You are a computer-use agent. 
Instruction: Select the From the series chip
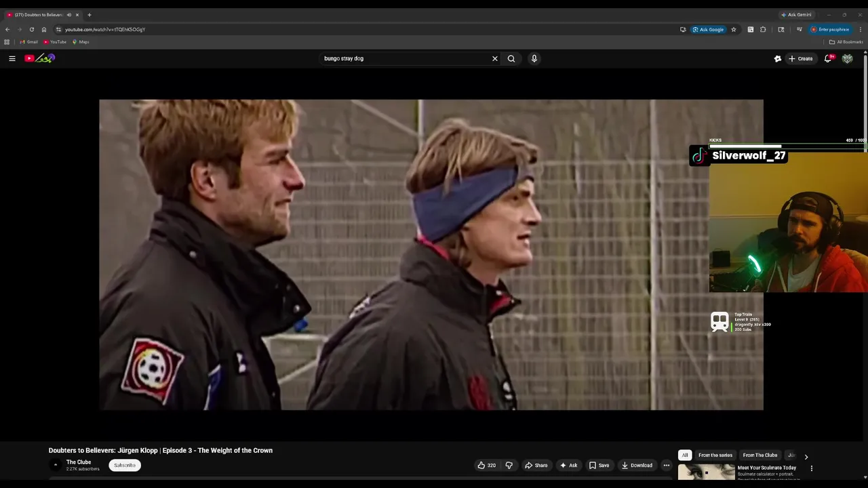click(x=715, y=455)
